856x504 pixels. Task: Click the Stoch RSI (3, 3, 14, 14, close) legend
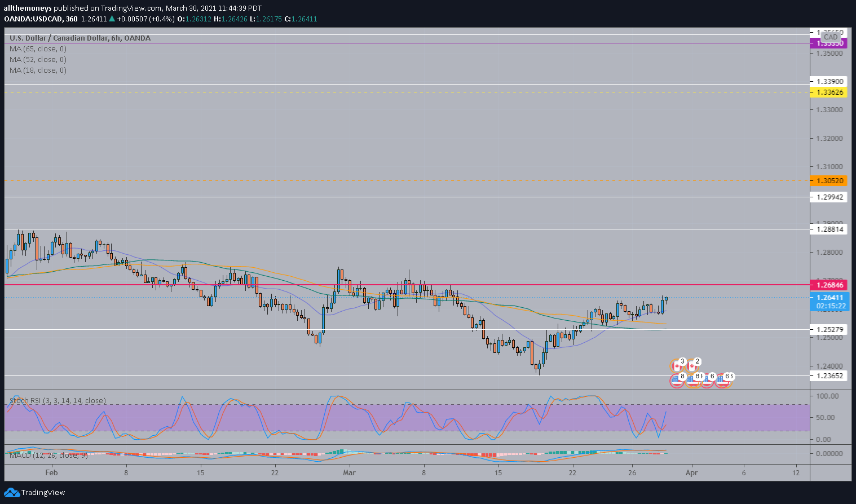pos(58,401)
